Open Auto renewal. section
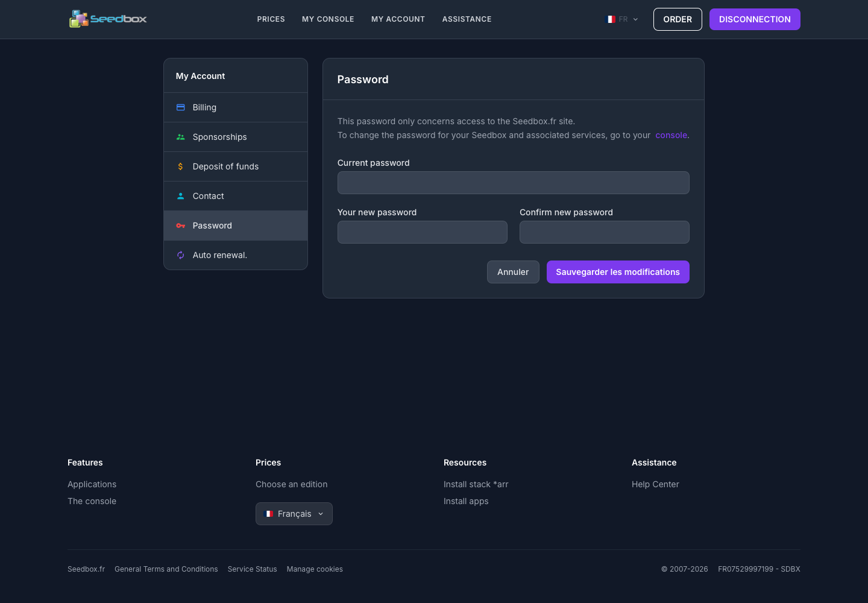The image size is (868, 603). pyautogui.click(x=236, y=255)
